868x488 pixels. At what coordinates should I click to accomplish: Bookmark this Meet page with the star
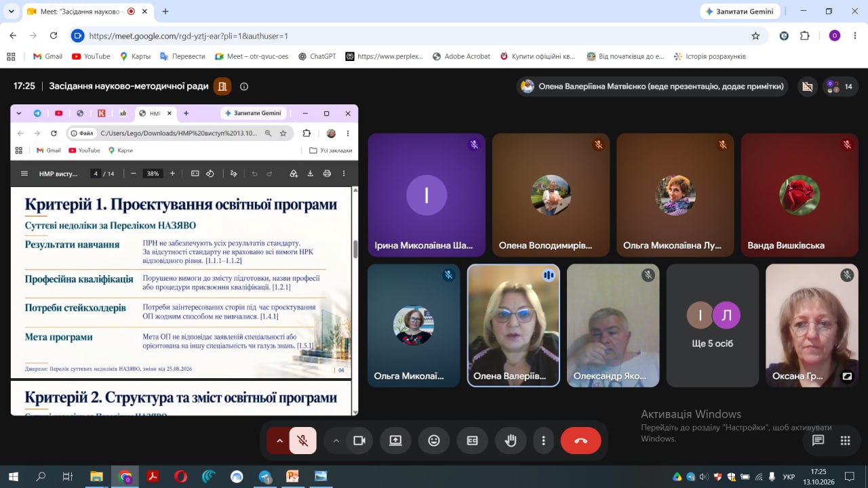755,36
